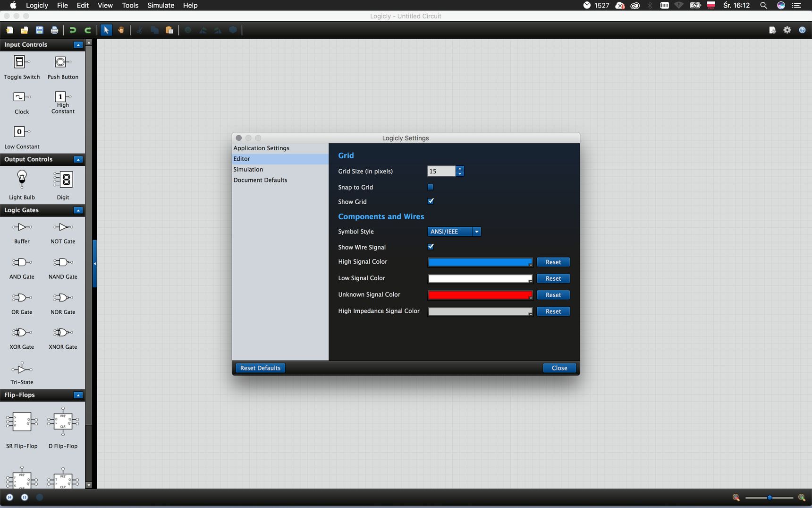
Task: Print the circuit via printer icon
Action: [x=55, y=30]
